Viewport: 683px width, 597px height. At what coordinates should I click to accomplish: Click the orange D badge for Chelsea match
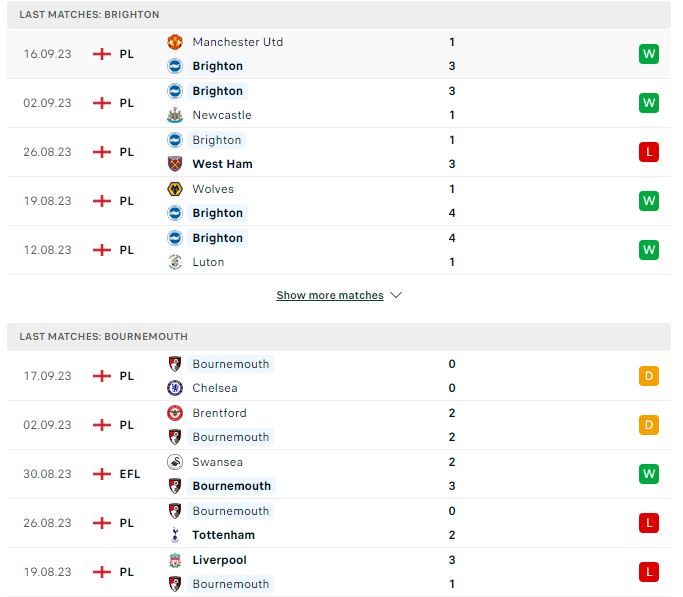649,376
